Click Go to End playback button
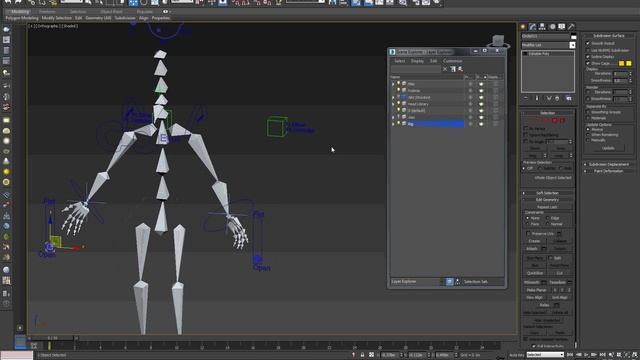The height and width of the screenshot is (360, 640). click(602, 355)
